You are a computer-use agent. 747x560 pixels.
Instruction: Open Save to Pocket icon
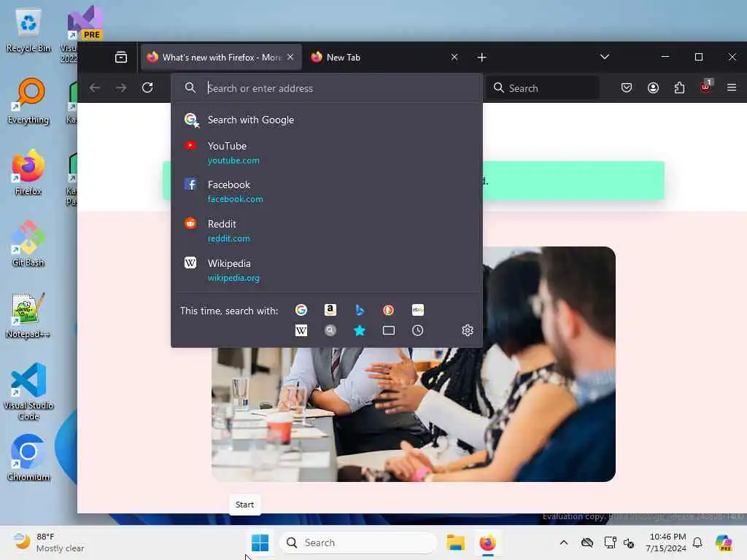coord(627,87)
